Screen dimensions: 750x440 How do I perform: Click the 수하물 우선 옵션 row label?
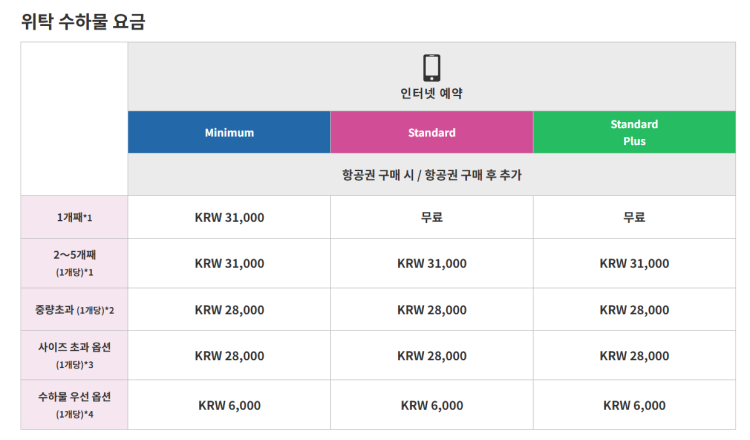[74, 404]
